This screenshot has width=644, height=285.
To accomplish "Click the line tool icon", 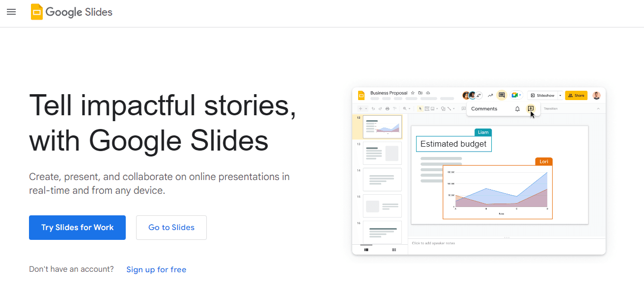I will click(449, 108).
